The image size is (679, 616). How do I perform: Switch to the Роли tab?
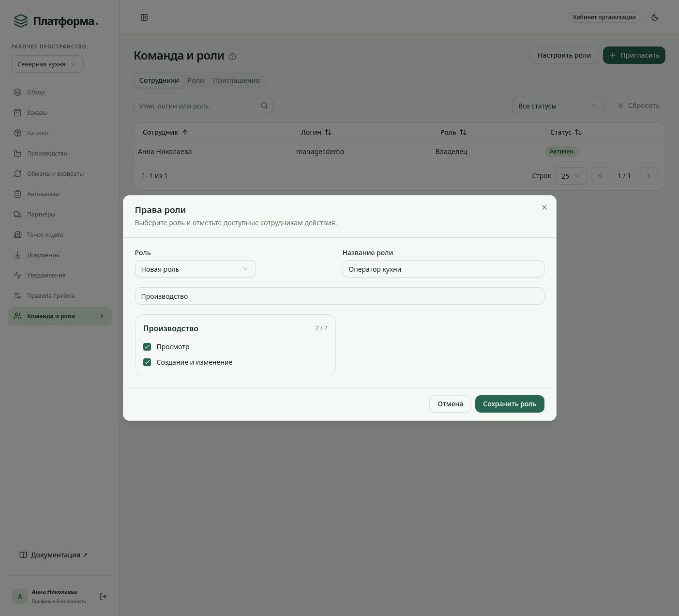click(196, 80)
